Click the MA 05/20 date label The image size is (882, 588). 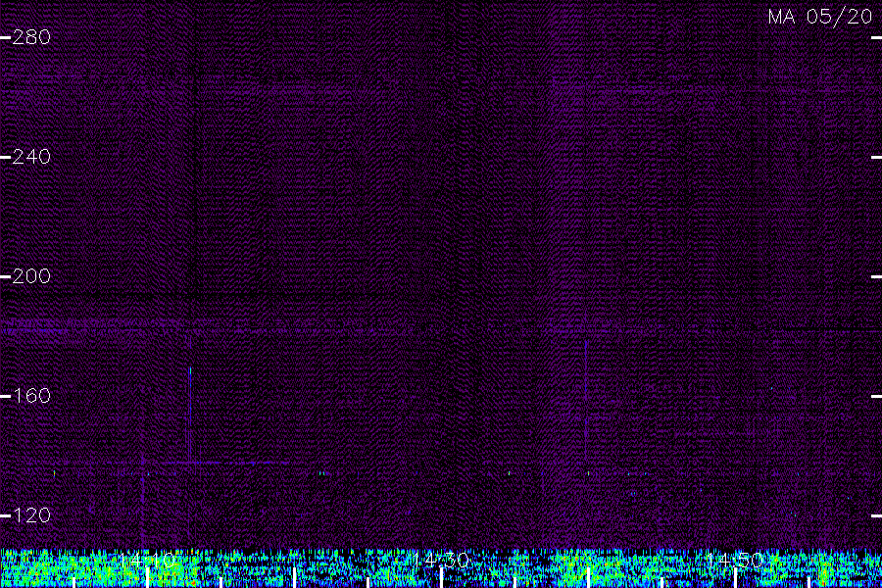coord(820,17)
